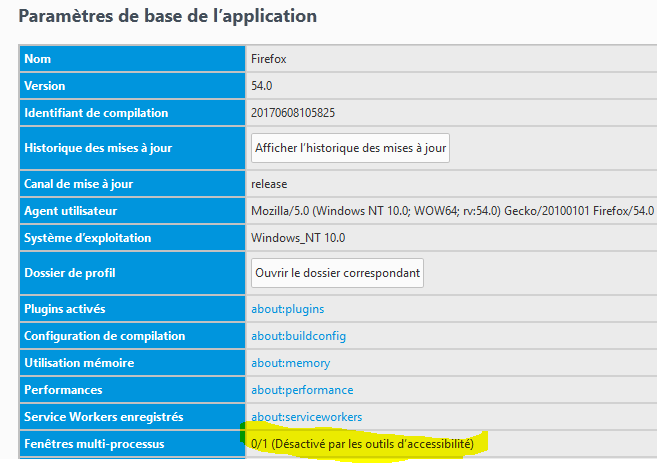The image size is (657, 463).
Task: Click the 'Dossier de profil' label
Action: 70,273
